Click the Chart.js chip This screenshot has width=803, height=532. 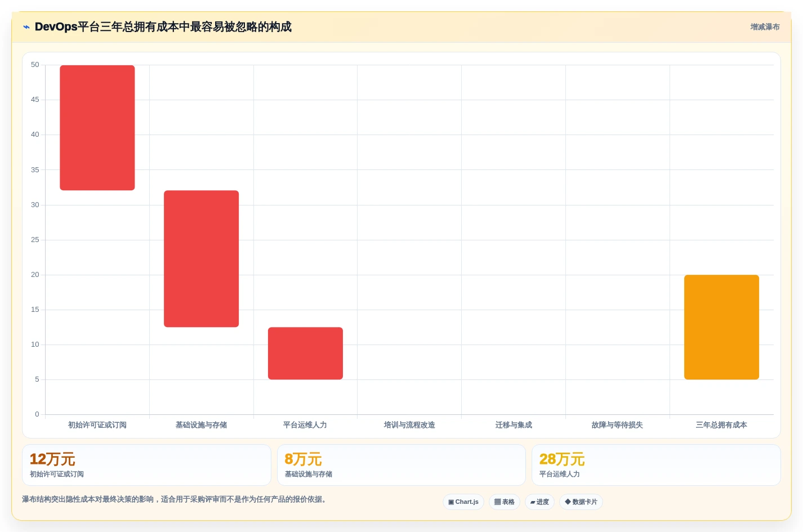(463, 502)
